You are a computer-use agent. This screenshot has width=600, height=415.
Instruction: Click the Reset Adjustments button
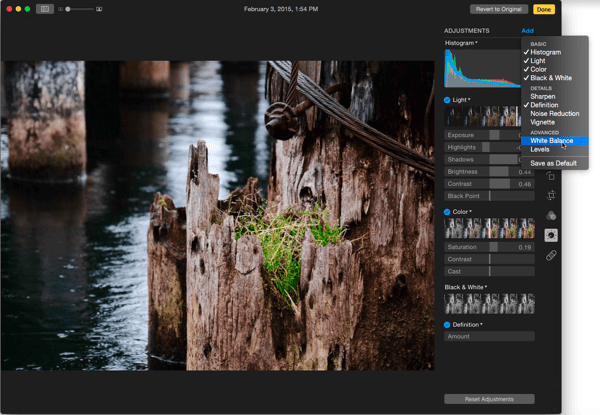(489, 399)
